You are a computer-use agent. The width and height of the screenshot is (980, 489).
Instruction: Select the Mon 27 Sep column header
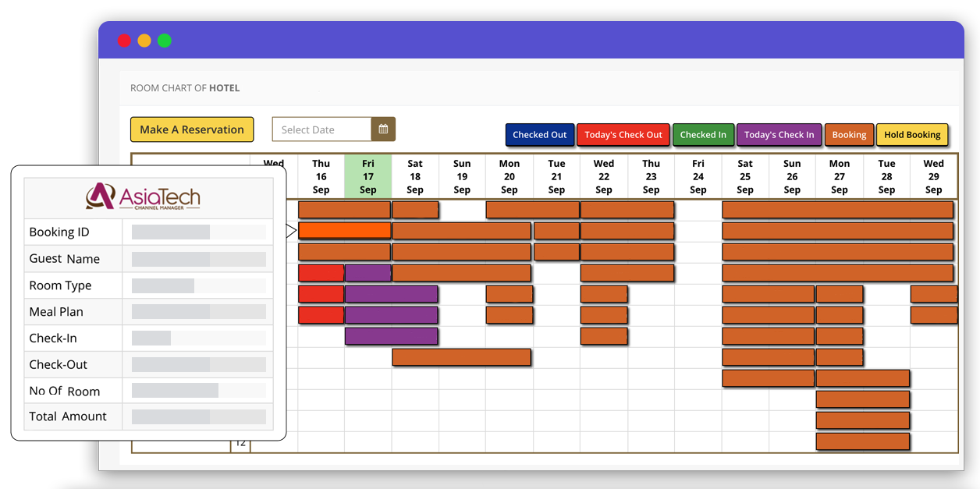[840, 176]
